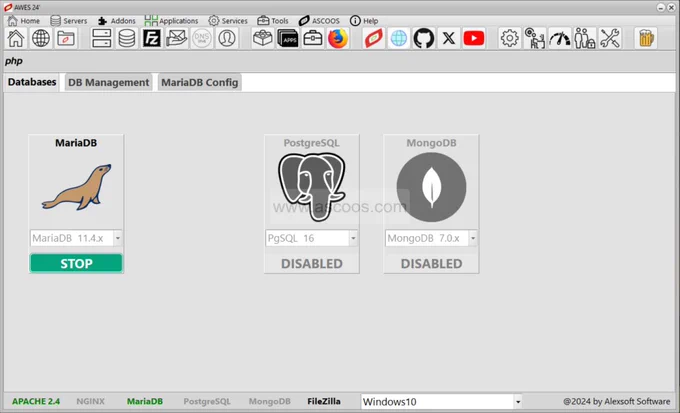Image resolution: width=680 pixels, height=413 pixels.
Task: Click the green MariaDB status bar entry
Action: [x=145, y=401]
